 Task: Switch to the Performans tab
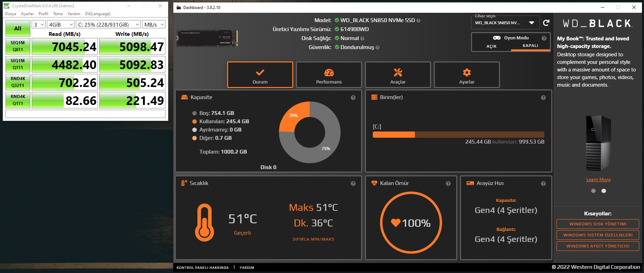pyautogui.click(x=329, y=75)
